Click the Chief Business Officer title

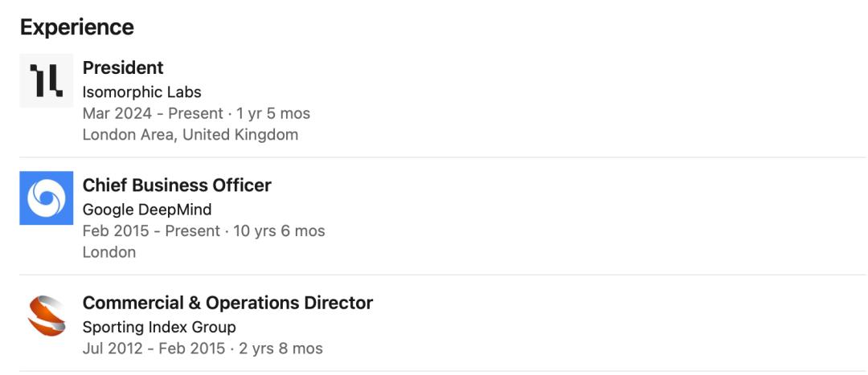[177, 185]
